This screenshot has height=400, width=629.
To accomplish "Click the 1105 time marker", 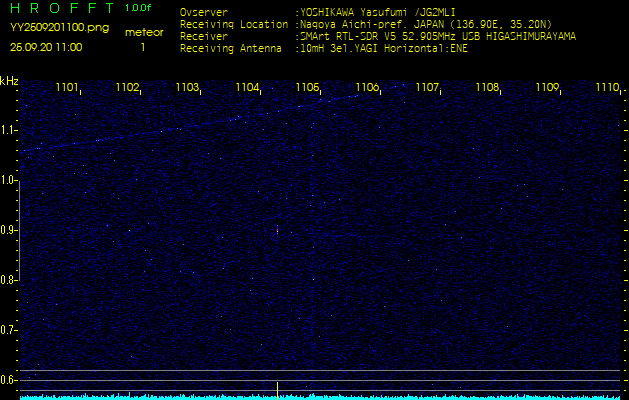I will click(307, 88).
